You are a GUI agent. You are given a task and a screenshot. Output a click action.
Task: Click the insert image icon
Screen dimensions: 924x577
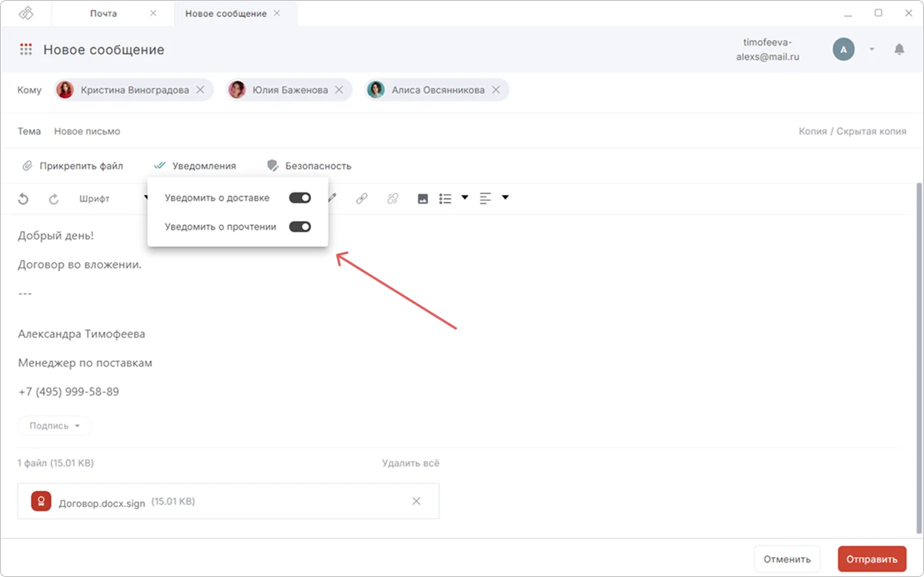click(422, 199)
